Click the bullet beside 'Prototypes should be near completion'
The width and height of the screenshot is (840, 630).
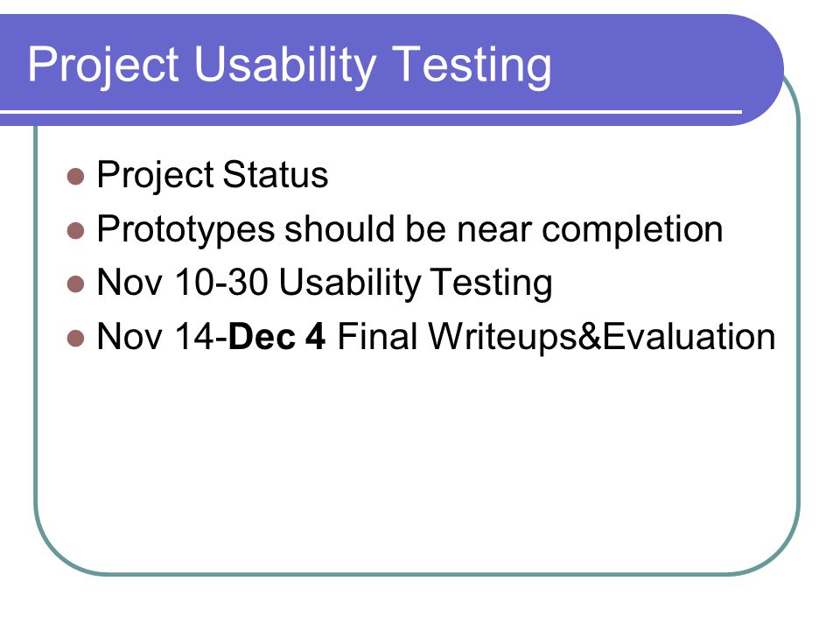point(75,231)
